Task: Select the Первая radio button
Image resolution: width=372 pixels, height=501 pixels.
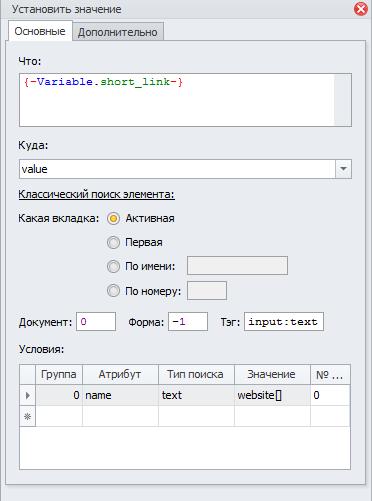Action: pos(113,243)
